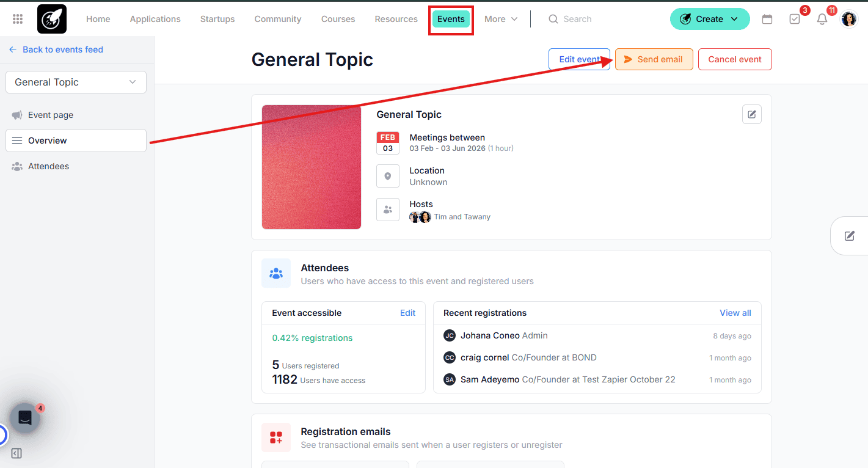868x468 pixels.
Task: Click the user profile avatar
Action: (849, 19)
